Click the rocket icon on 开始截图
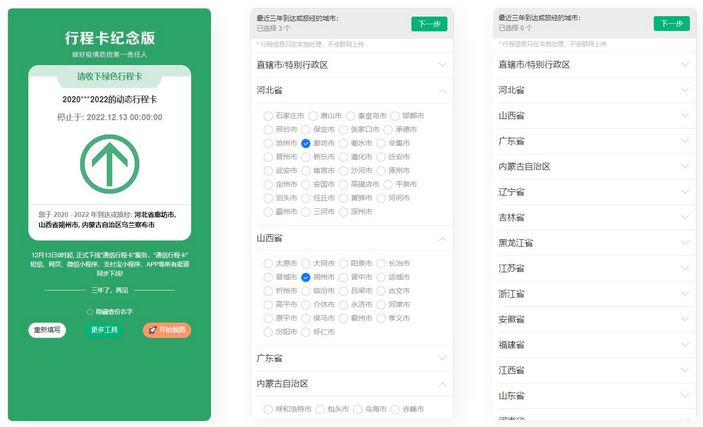Viewport: 703px width, 427px height. [152, 330]
